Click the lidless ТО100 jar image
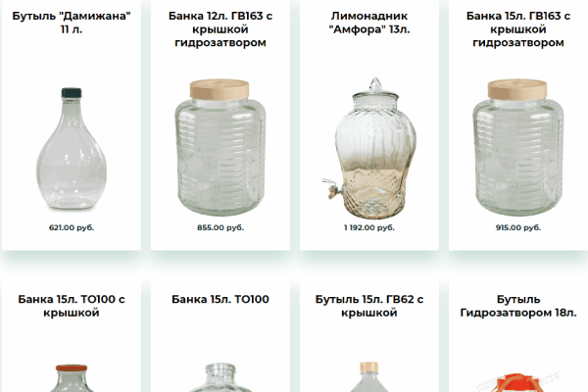The width and height of the screenshot is (588, 392). click(220, 377)
